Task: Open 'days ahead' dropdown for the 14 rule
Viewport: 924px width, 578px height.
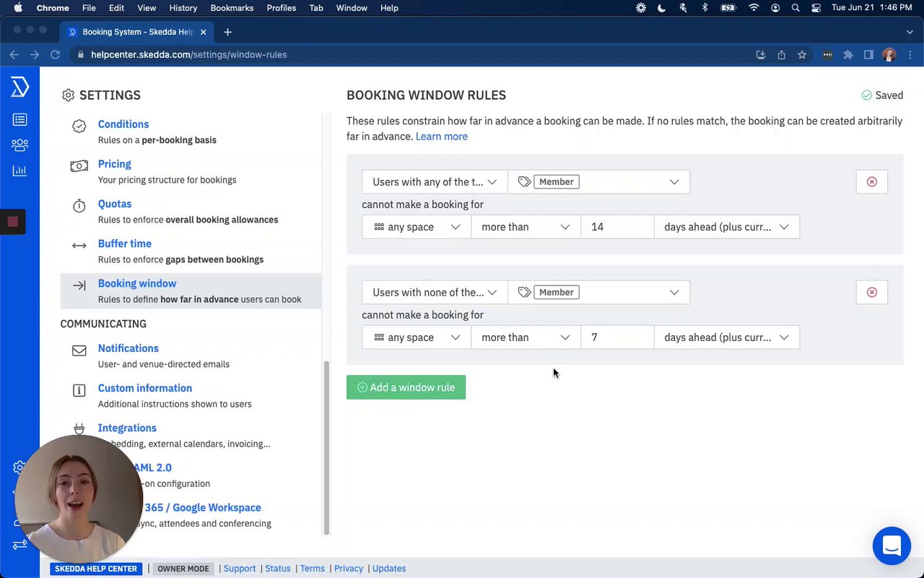Action: coord(727,227)
